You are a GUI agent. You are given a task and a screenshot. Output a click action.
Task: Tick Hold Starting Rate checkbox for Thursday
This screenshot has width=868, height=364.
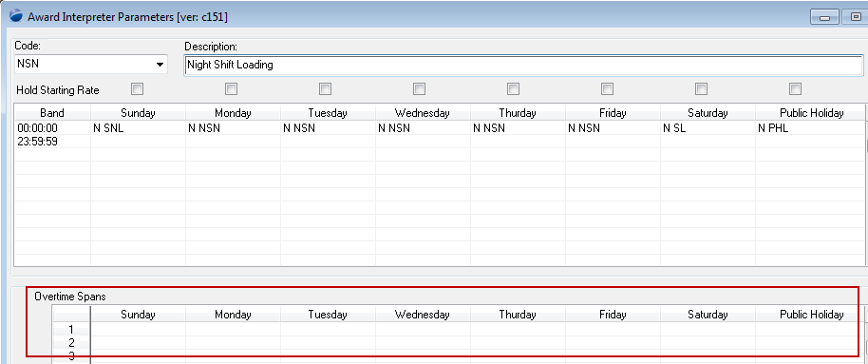[x=514, y=88]
